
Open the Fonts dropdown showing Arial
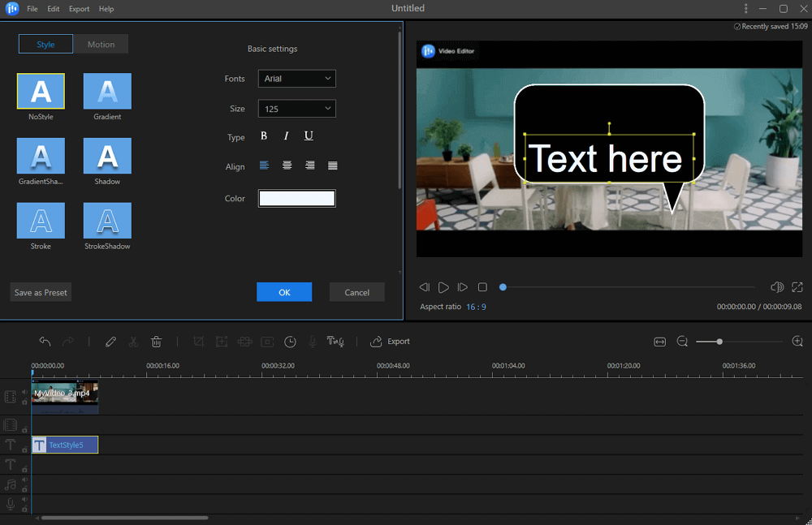(x=296, y=79)
